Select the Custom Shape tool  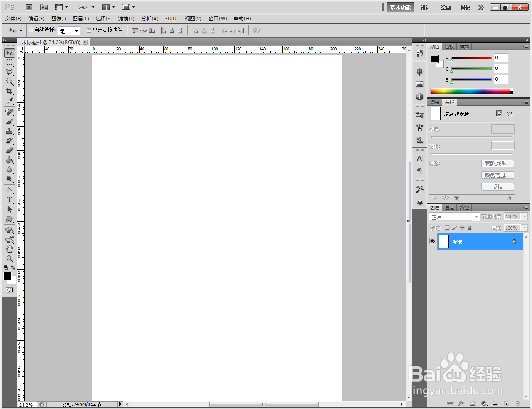(10, 219)
